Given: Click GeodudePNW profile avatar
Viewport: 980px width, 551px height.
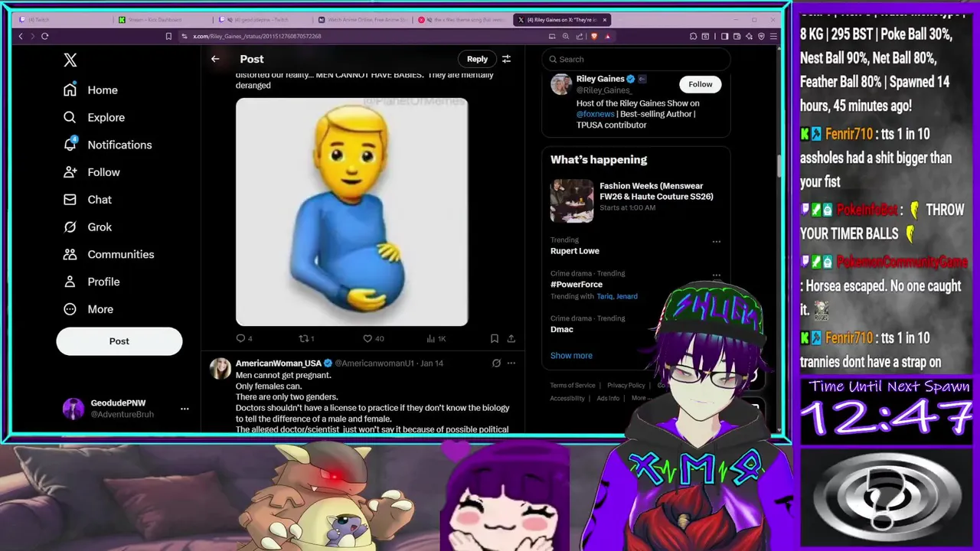Looking at the screenshot, I should [x=73, y=409].
